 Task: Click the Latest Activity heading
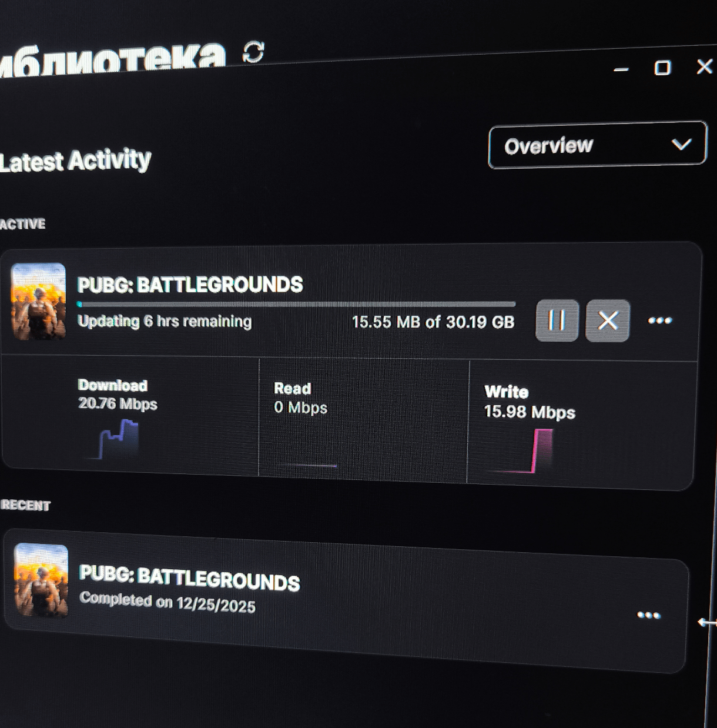click(x=75, y=161)
